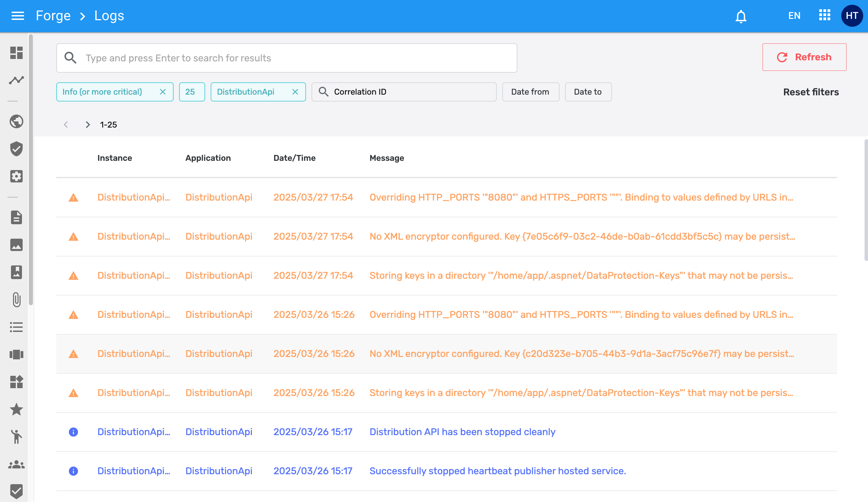Click the search magnifier icon in the main search box
Viewport: 868px width, 502px height.
[x=70, y=58]
